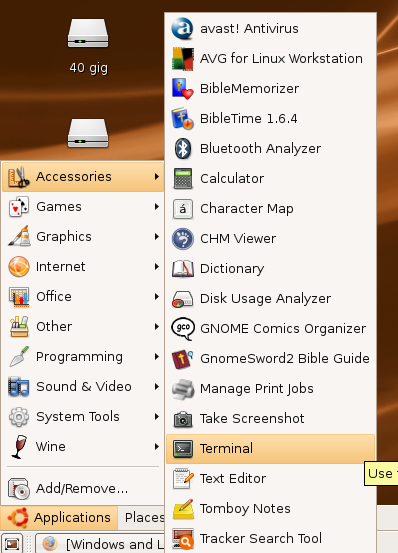Click the Disk Usage Analyzer label

265,299
